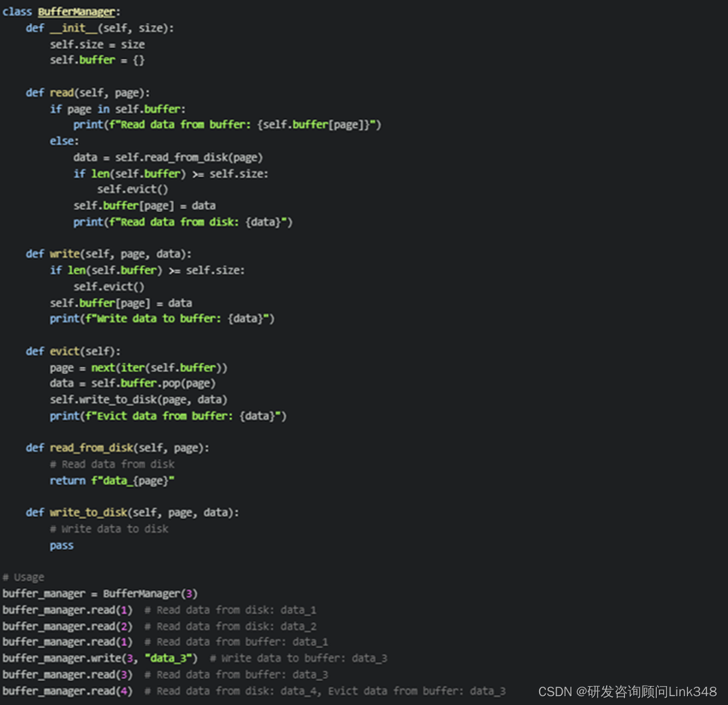This screenshot has width=728, height=705.
Task: Click the comment '# Read data from disk: data_2'
Action: 230,626
